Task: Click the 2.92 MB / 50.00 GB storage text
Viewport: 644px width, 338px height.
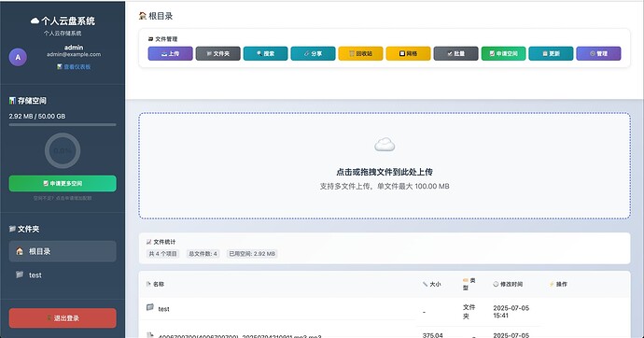Action: click(37, 116)
